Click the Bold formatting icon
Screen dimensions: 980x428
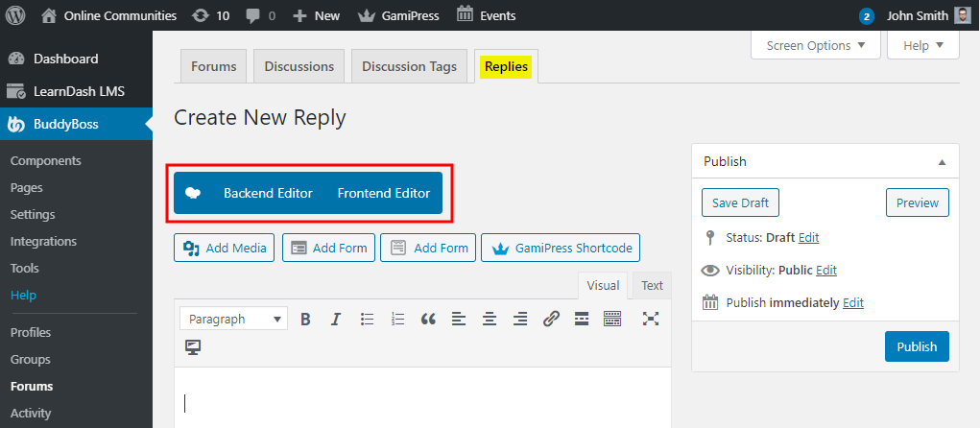(x=305, y=320)
